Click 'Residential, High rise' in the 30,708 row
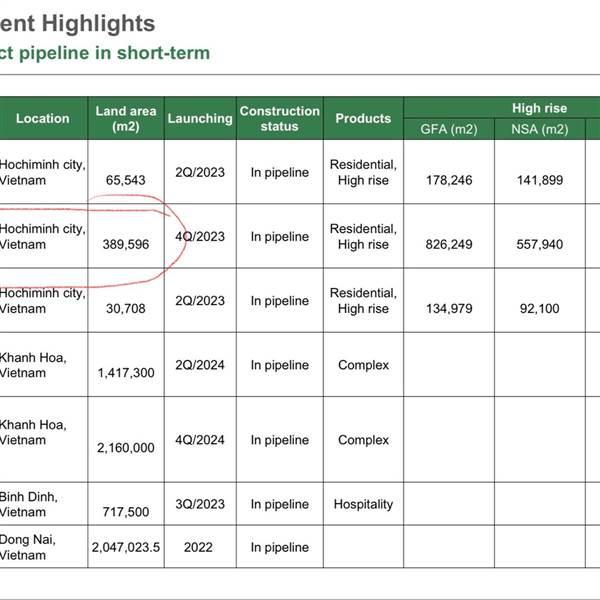The height and width of the screenshot is (600, 600). tap(363, 301)
